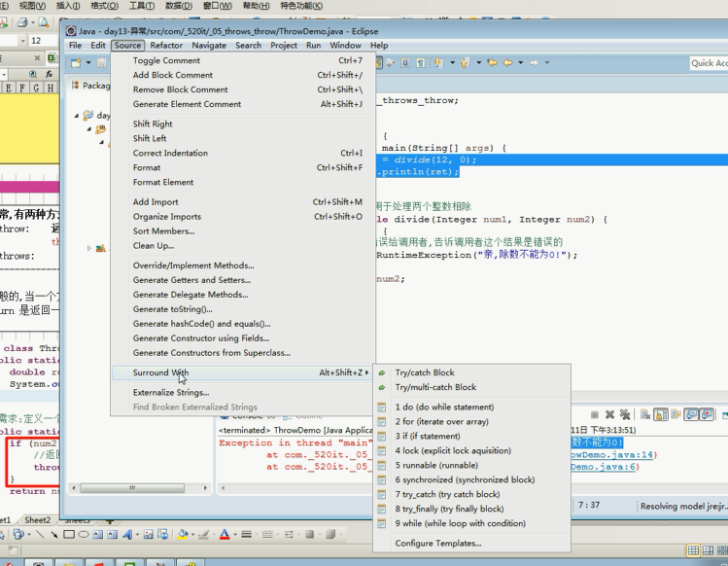Click the Last Edit Location arrow icon
Screen dimensions: 728x566
492,63
